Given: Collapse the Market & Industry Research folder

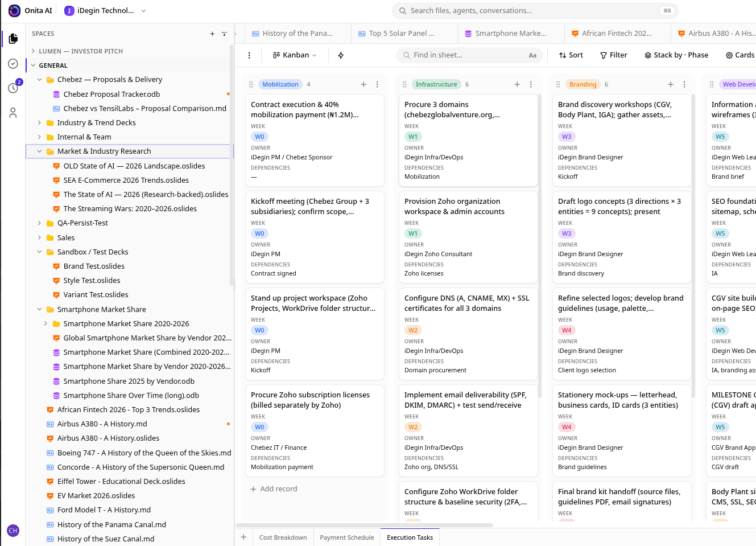Looking at the screenshot, I should pyautogui.click(x=39, y=151).
